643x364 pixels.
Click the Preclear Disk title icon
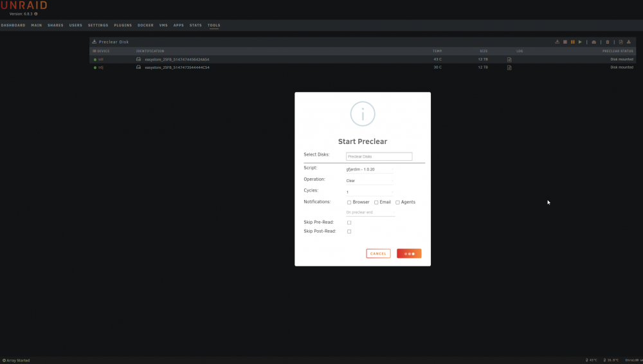click(94, 41)
